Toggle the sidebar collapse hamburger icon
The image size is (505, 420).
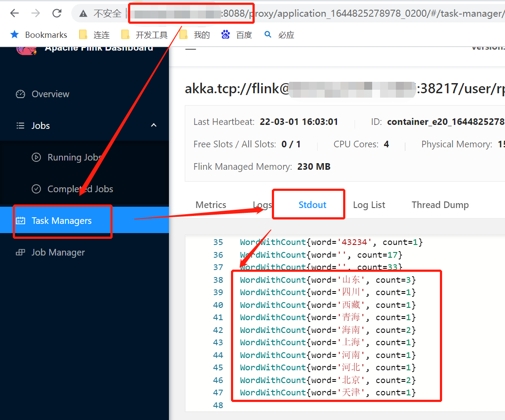point(190,49)
